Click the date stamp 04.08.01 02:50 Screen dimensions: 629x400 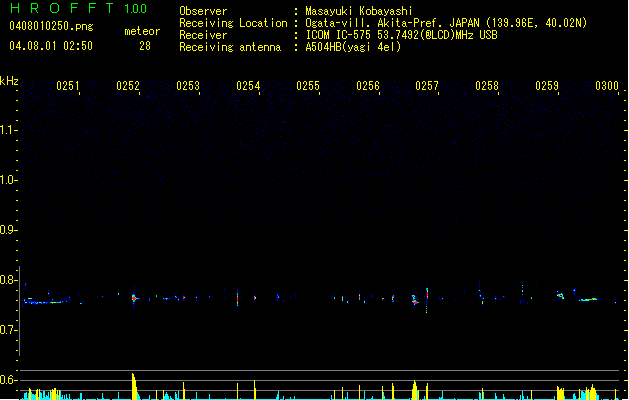(51, 46)
